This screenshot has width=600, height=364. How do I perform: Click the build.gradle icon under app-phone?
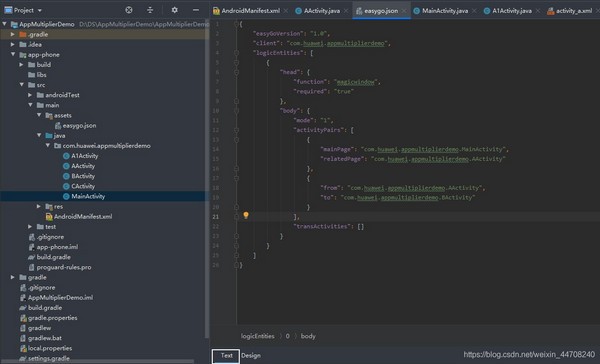(x=32, y=257)
